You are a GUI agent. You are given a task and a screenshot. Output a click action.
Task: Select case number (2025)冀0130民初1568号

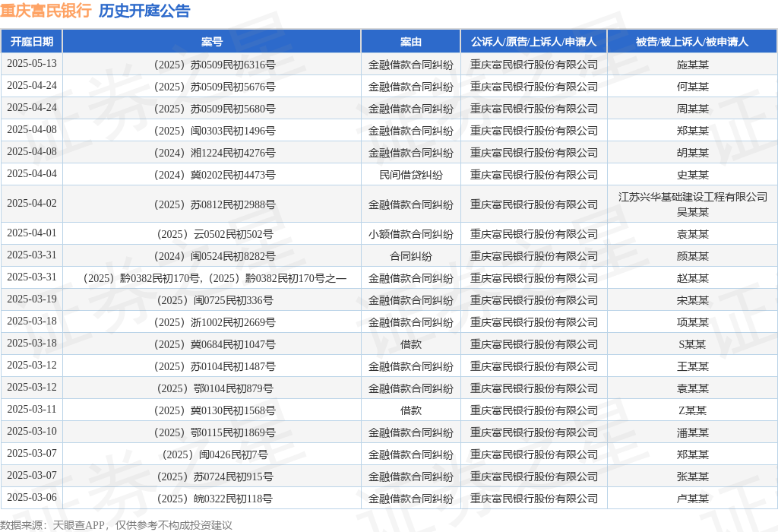215,410
